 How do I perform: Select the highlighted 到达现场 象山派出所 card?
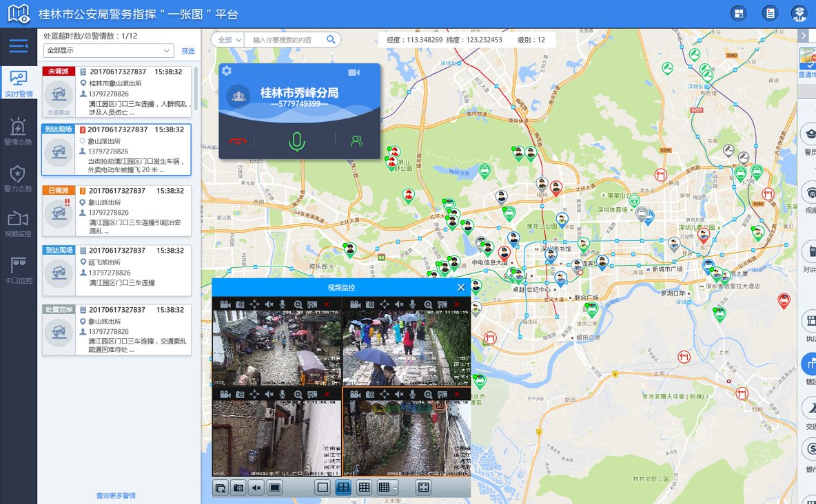click(116, 150)
